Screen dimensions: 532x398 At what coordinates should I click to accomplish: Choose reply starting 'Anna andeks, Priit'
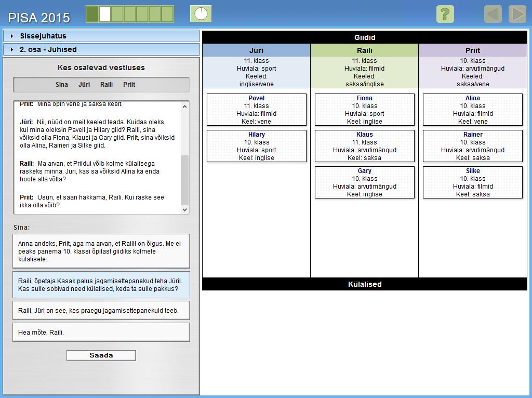[101, 251]
